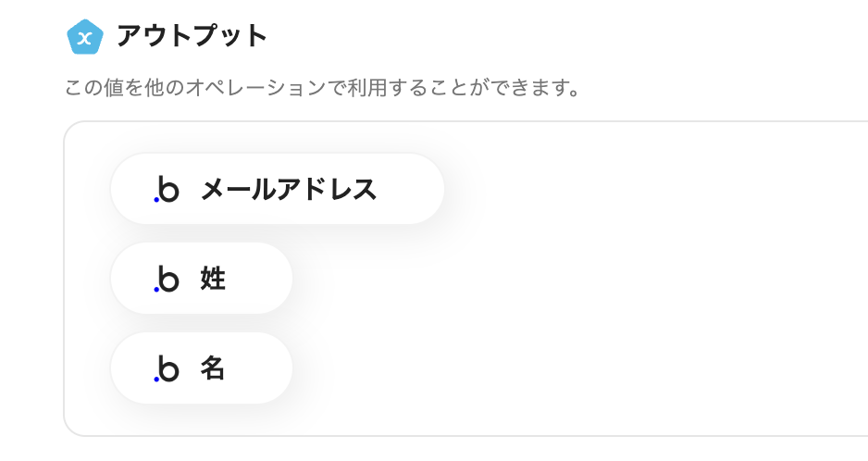
Task: Click the 名 label text
Action: [213, 368]
